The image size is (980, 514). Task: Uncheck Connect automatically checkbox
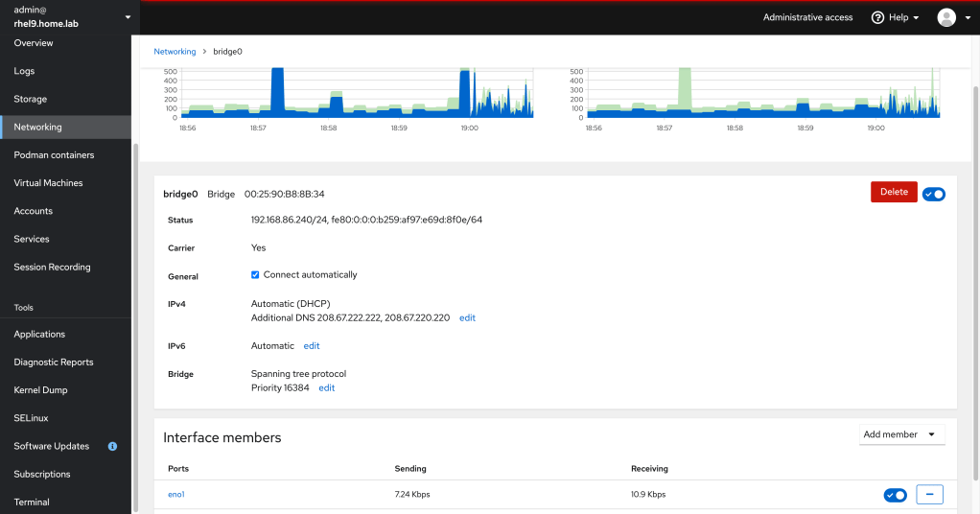(255, 275)
